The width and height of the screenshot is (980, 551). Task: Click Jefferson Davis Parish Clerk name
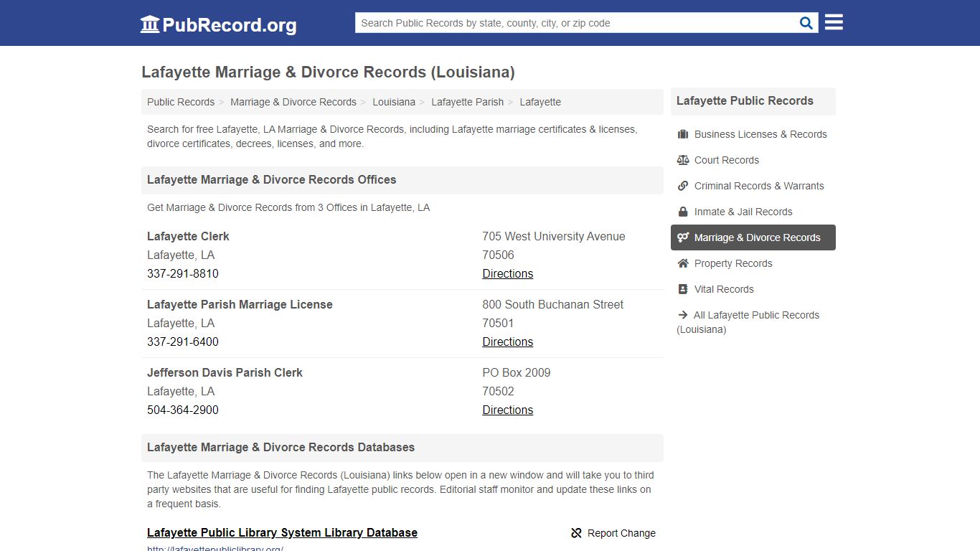point(225,372)
